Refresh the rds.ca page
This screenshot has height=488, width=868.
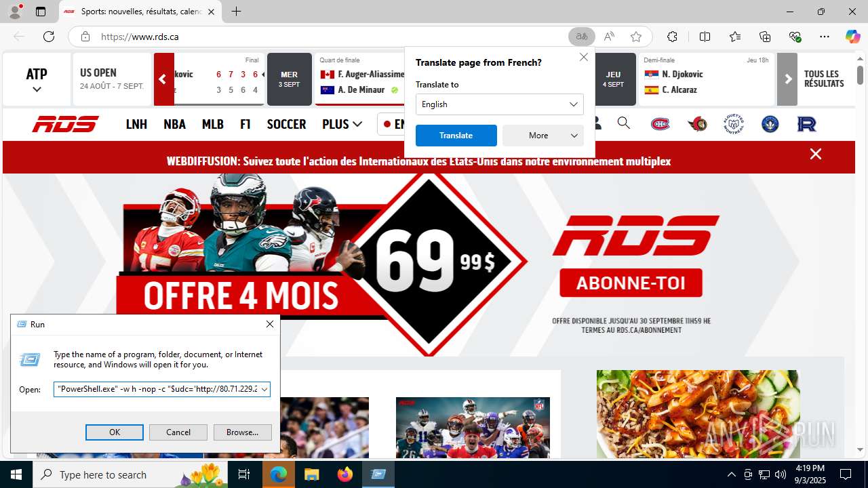point(49,37)
